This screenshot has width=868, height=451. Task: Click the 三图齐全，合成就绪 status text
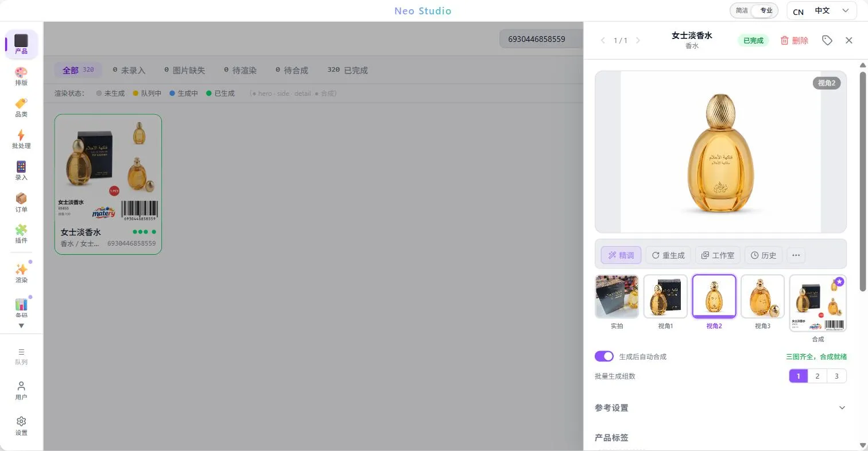[x=816, y=356]
